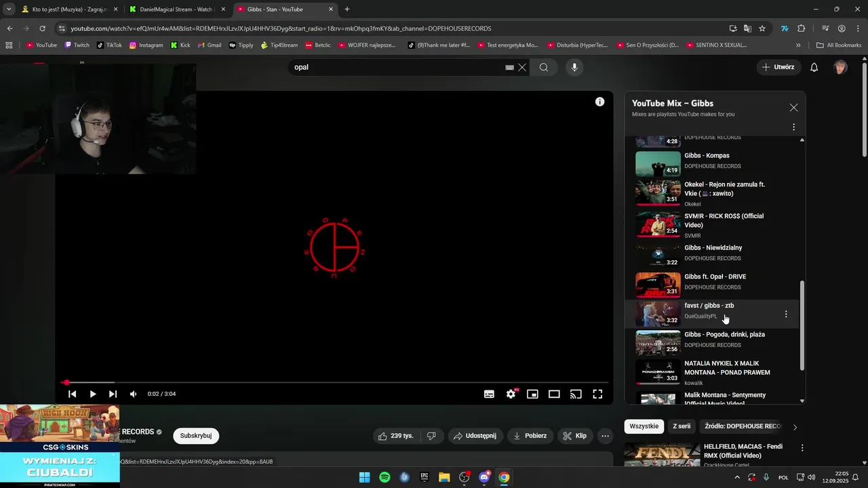Viewport: 868px width, 488px height.
Task: Select Z serii filter chip
Action: point(682,426)
